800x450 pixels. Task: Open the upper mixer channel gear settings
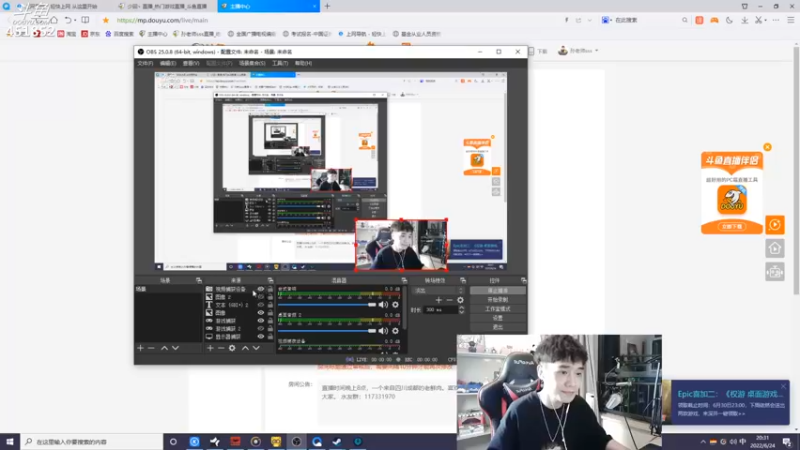(395, 305)
